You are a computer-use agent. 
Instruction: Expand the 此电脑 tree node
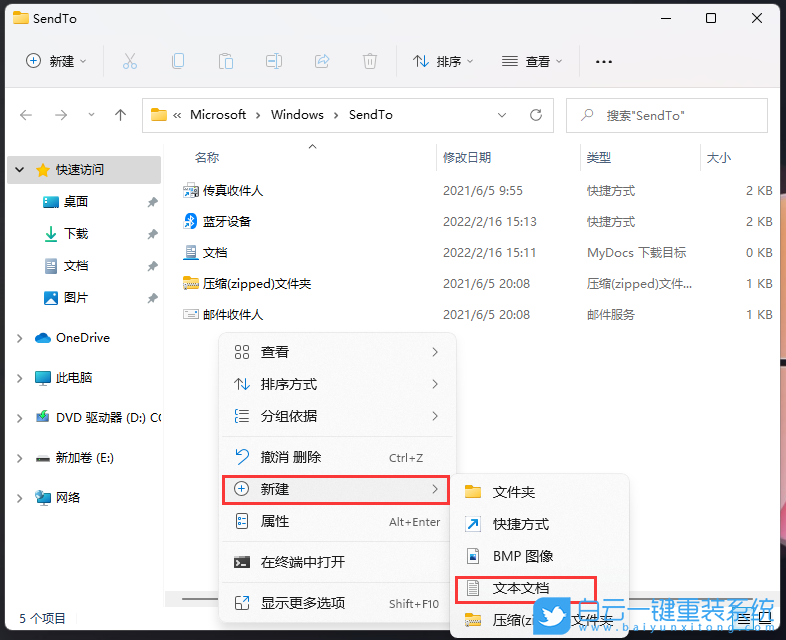pos(20,378)
